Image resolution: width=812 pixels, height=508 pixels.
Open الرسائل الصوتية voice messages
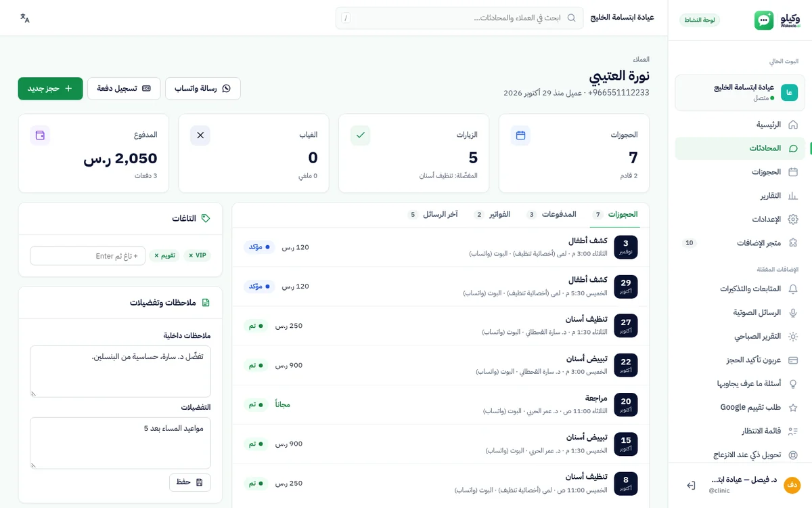click(740, 313)
